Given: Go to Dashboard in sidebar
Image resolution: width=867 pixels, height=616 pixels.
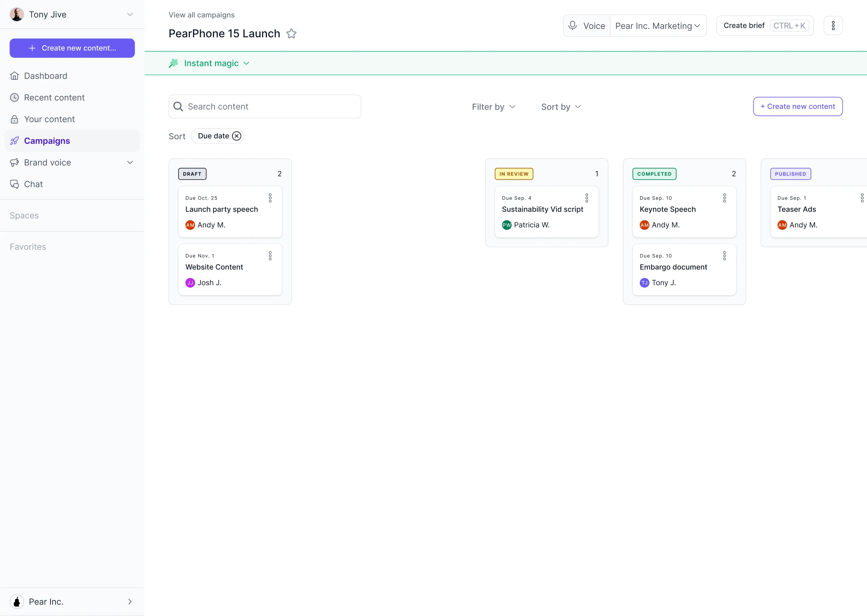Looking at the screenshot, I should (x=46, y=76).
